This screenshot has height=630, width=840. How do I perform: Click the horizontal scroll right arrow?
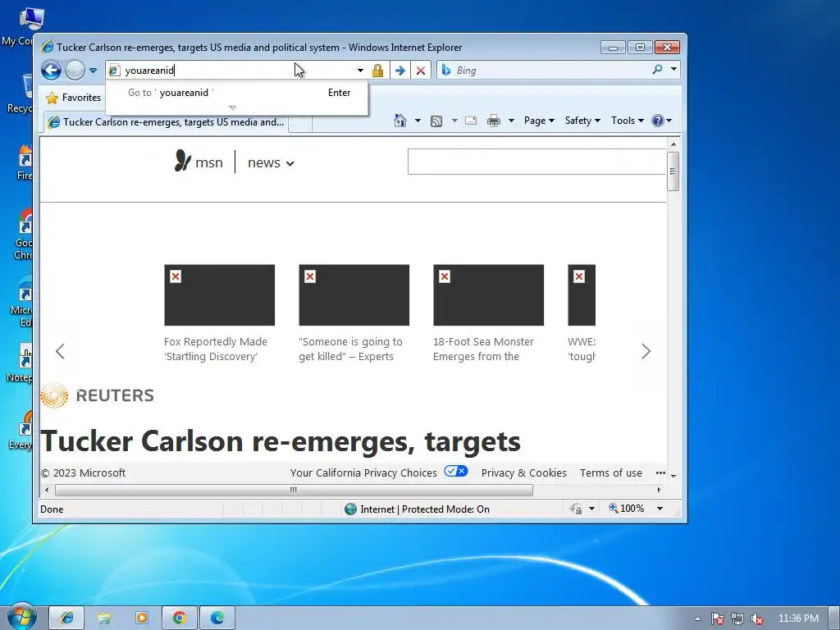coord(659,490)
